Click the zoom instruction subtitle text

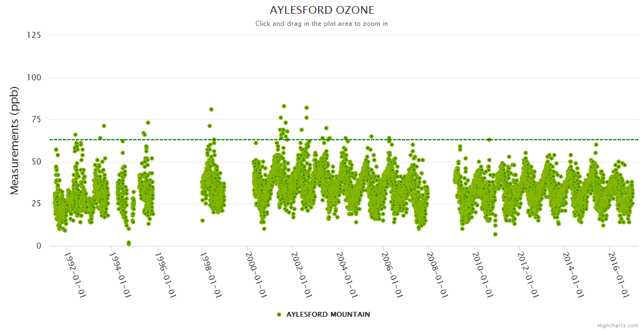322,24
